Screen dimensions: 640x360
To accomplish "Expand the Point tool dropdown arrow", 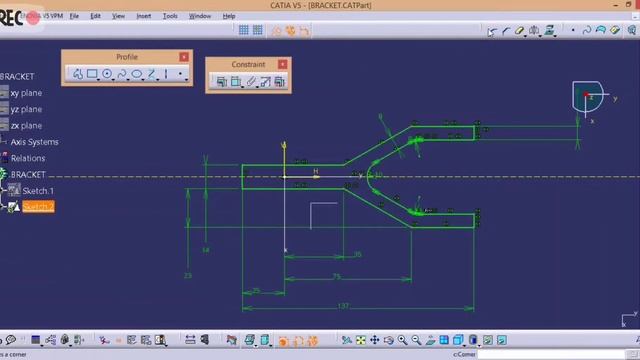I will 186,80.
